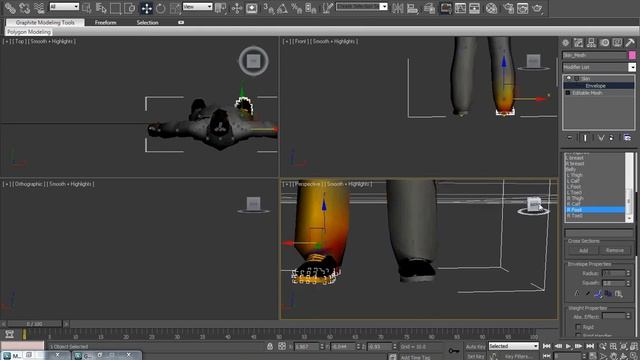Click the Mirror tool icon

point(398,8)
